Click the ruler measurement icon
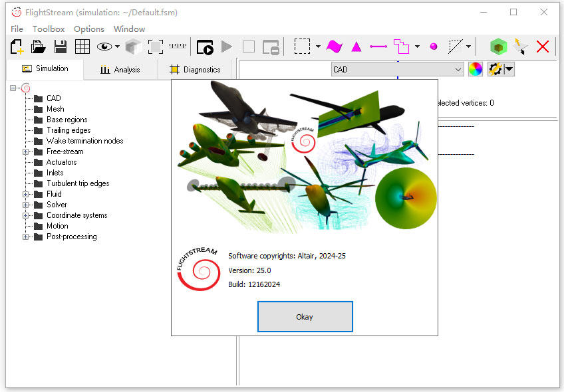Screen dimensions: 564x392 pos(178,46)
